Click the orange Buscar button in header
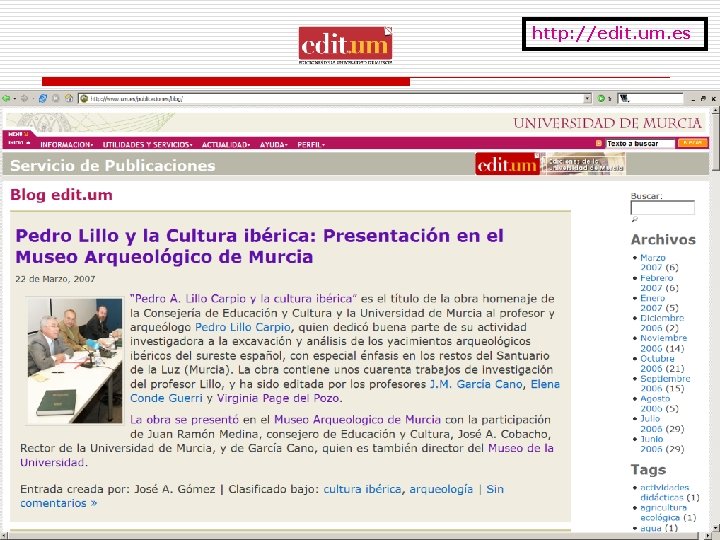 [692, 143]
